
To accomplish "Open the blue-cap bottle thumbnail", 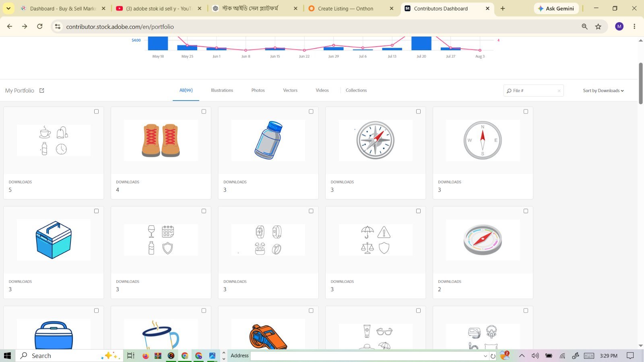I will (268, 140).
